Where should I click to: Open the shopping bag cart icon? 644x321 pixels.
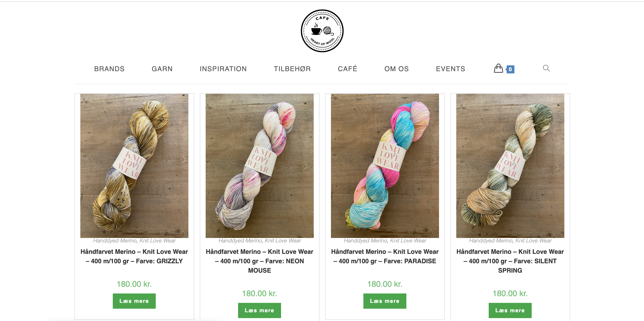coord(498,68)
